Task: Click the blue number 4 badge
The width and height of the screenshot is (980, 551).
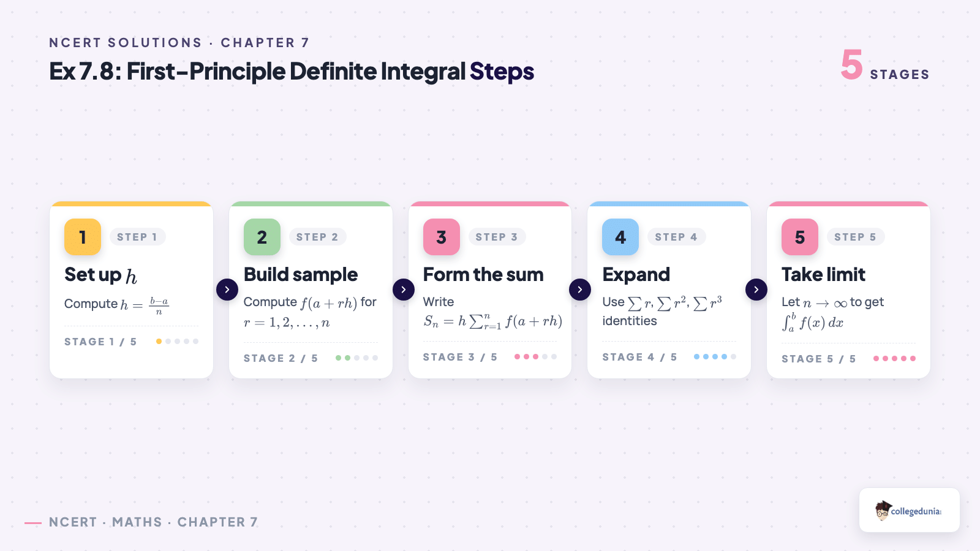Action: pyautogui.click(x=620, y=237)
